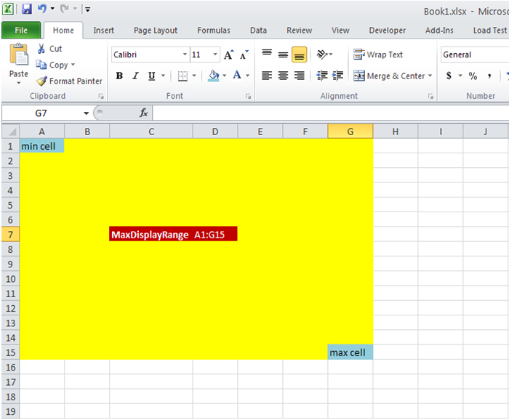Open the Formulas tab
The image size is (509, 420).
point(214,31)
